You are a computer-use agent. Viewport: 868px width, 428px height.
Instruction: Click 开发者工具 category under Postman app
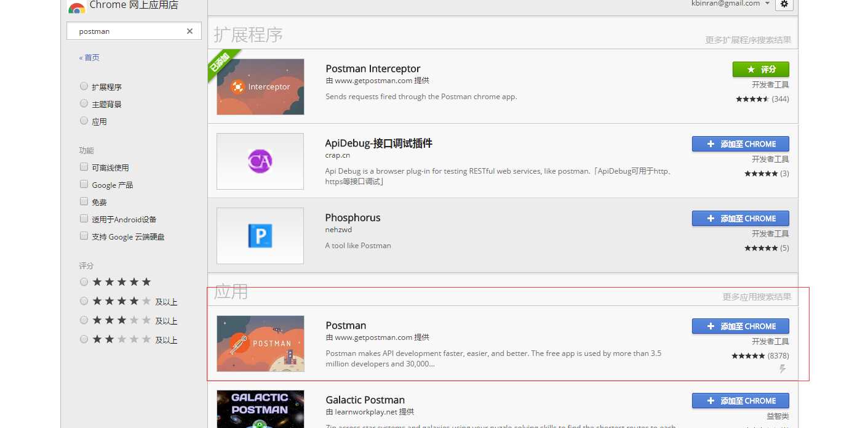[770, 342]
